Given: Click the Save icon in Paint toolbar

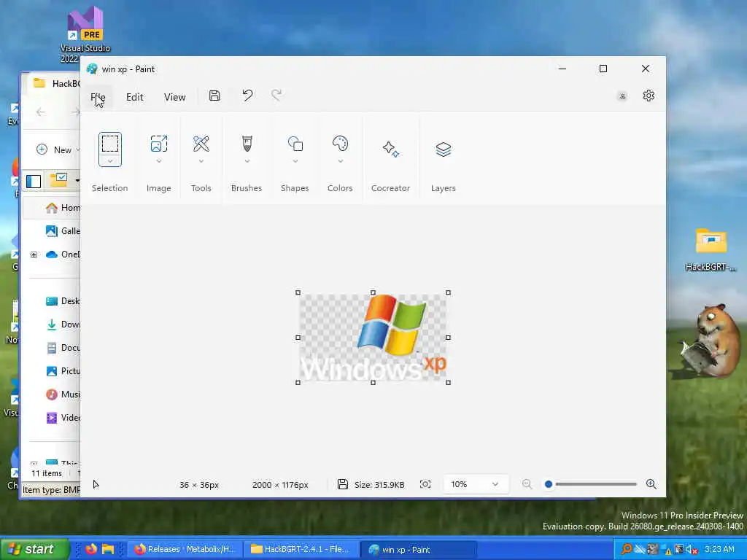Looking at the screenshot, I should click(x=214, y=96).
